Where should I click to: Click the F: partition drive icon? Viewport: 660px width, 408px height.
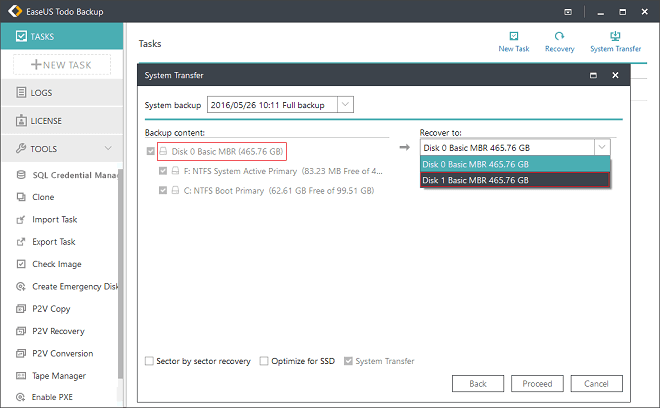[x=176, y=171]
